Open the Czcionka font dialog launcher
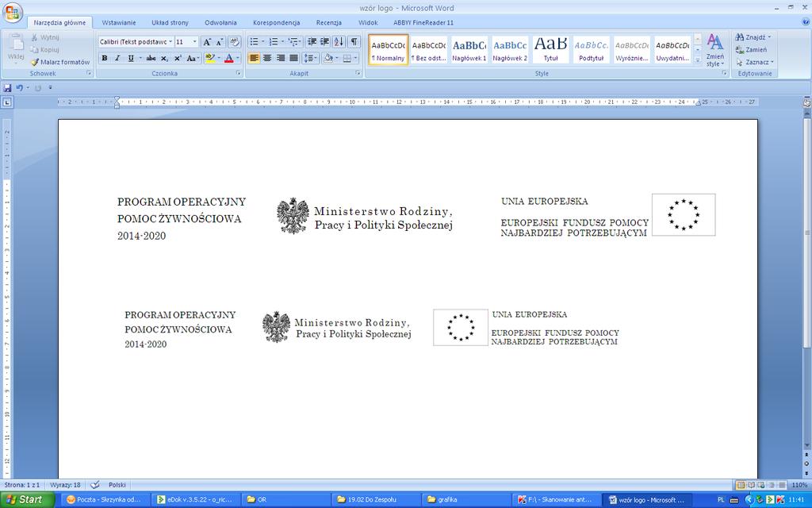The image size is (812, 508). [239, 74]
